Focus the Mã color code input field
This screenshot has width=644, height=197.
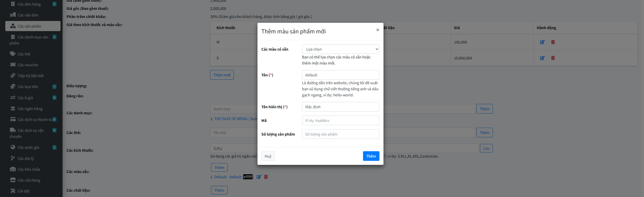[340, 121]
